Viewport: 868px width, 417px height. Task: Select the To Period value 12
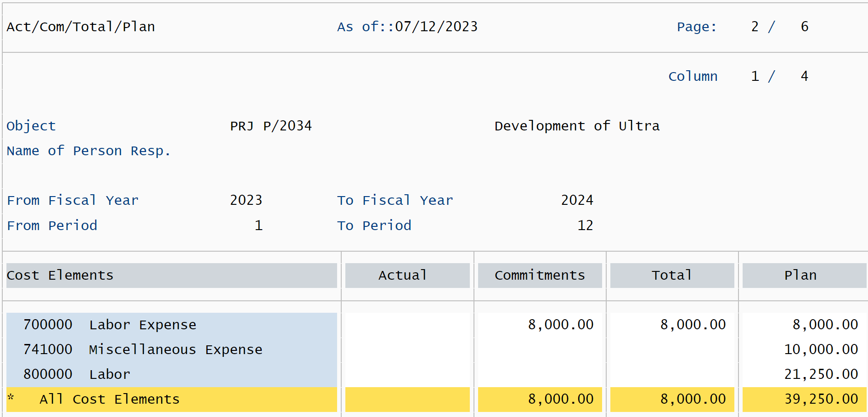586,225
